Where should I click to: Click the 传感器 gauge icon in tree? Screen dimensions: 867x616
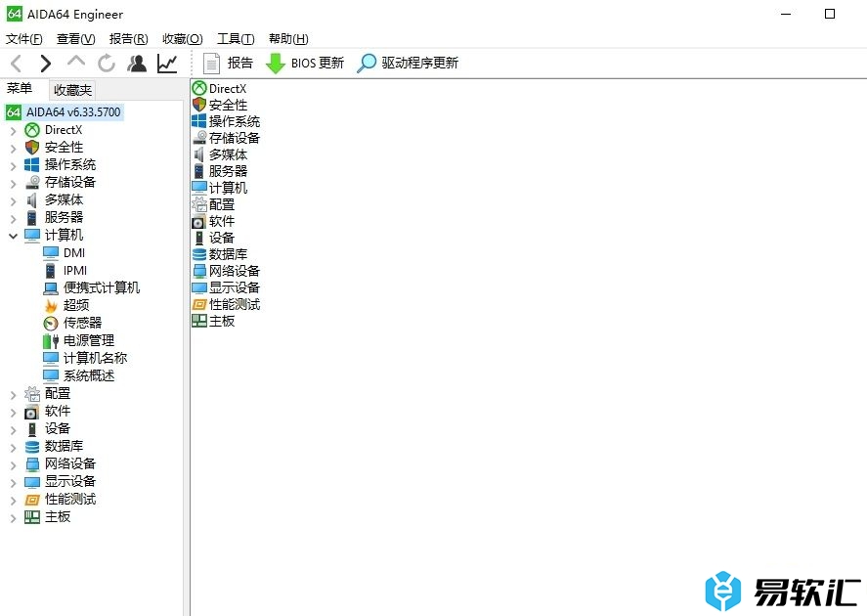pos(51,323)
